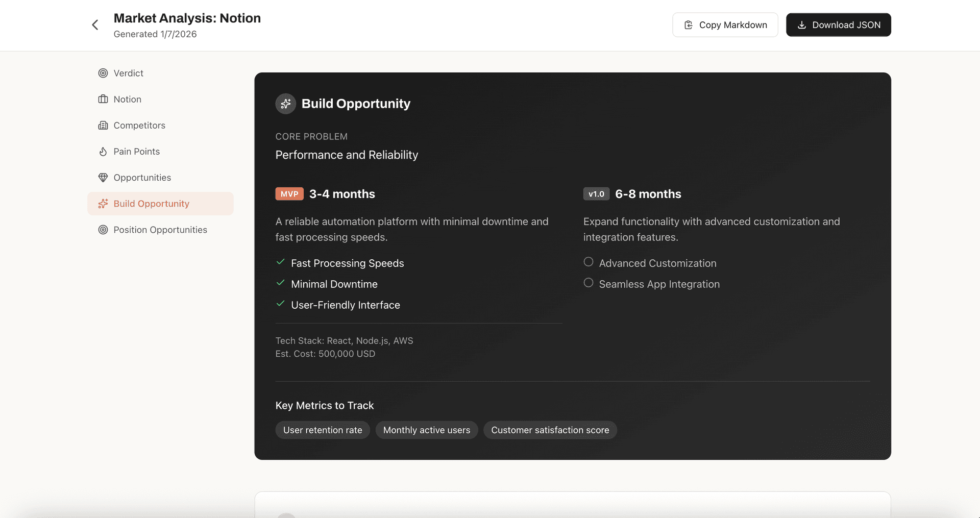Viewport: 980px width, 518px height.
Task: Click the back arrow next to the page title
Action: (x=95, y=24)
